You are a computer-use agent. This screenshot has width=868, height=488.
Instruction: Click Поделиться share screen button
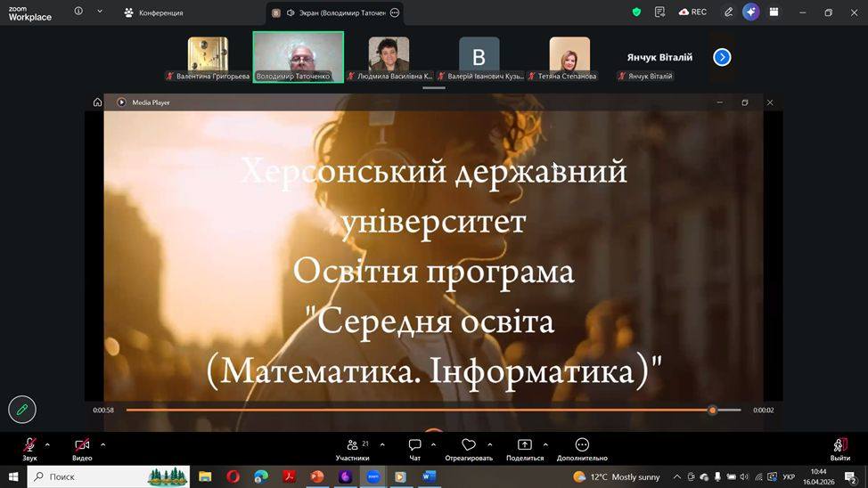[525, 450]
